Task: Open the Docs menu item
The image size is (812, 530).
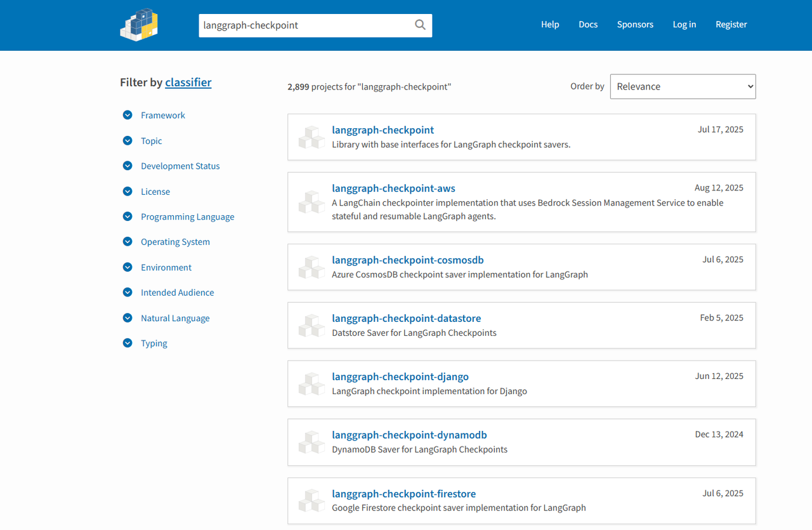Action: (x=588, y=25)
